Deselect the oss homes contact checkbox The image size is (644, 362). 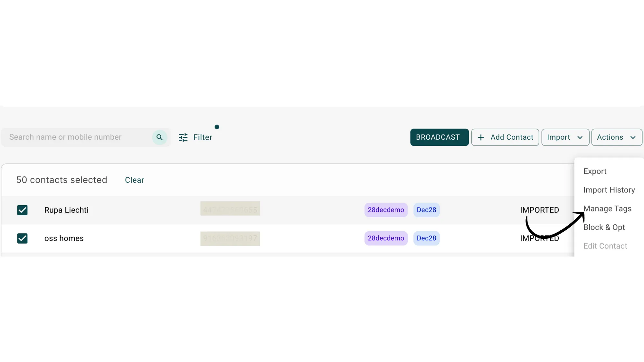pyautogui.click(x=23, y=238)
